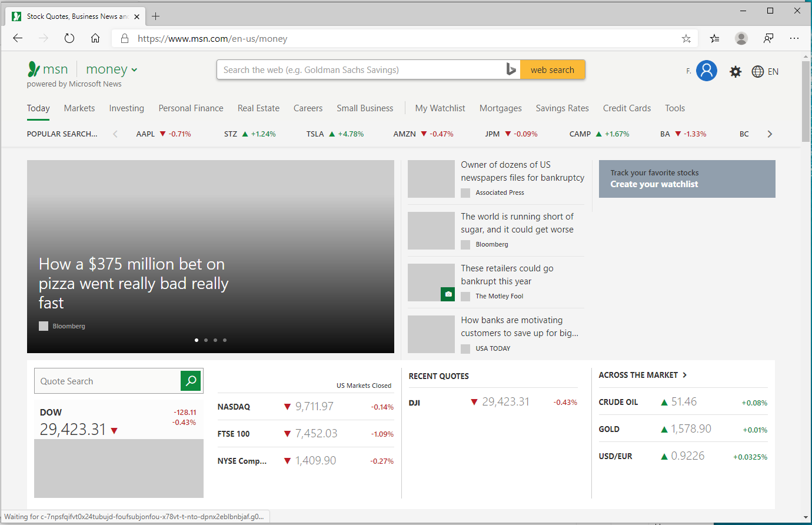Go back with the browser back arrow

(18, 38)
